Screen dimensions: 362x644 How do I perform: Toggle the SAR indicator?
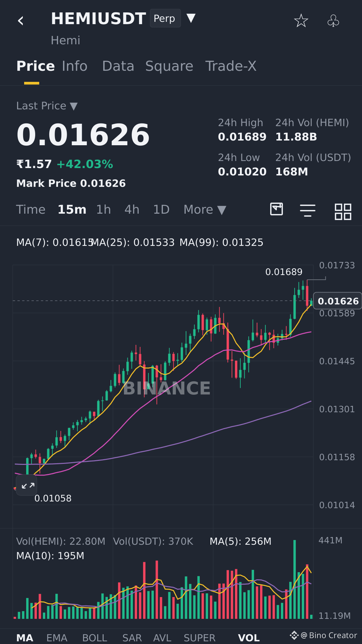click(x=132, y=638)
